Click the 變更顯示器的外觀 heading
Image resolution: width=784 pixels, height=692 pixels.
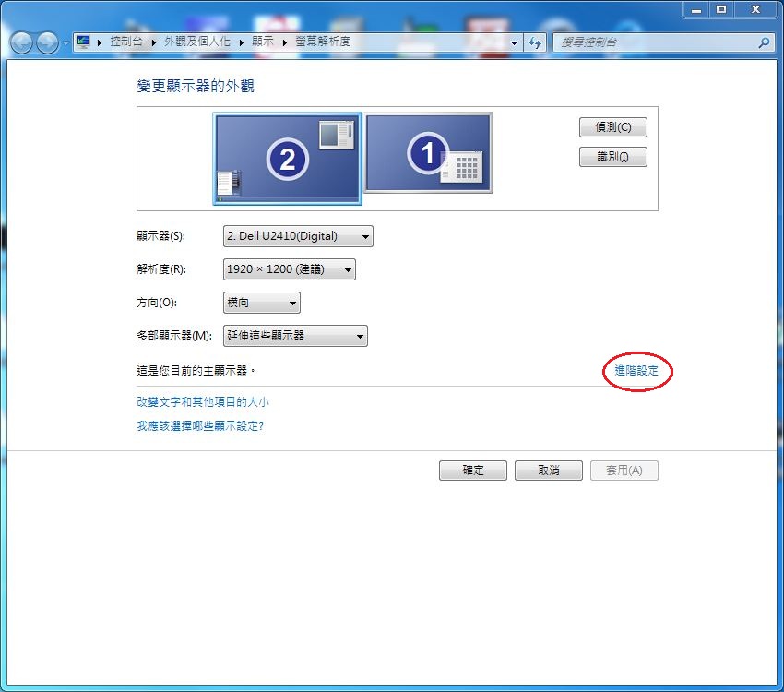pos(196,86)
